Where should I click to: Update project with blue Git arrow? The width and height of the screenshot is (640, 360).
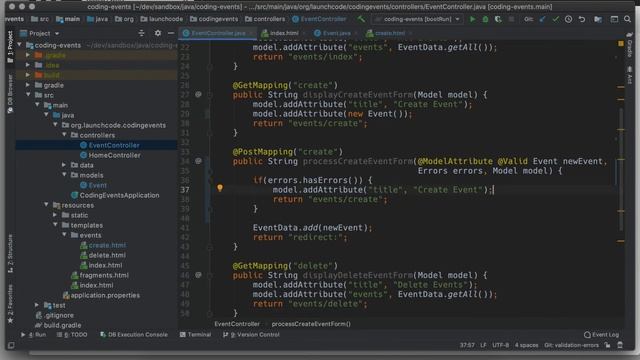coord(542,19)
